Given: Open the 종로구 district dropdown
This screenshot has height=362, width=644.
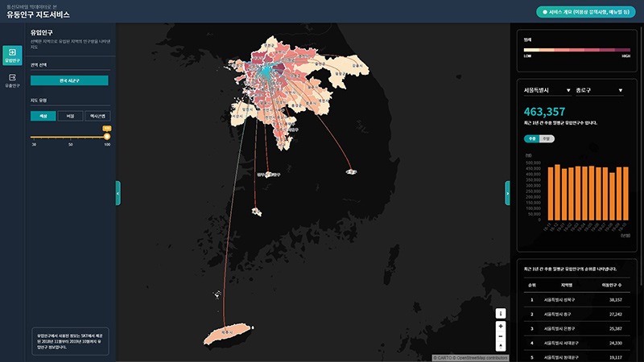Looking at the screenshot, I should pos(601,91).
